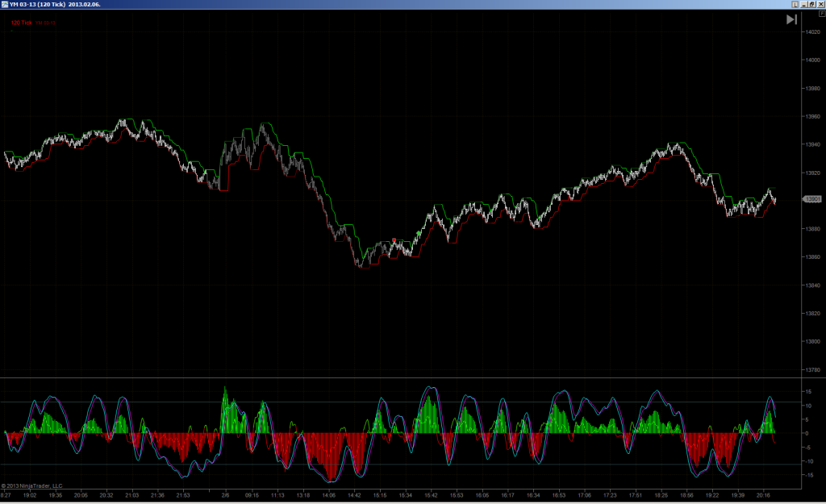Click the 2/6 date label on time axis
Image resolution: width=826 pixels, height=504 pixels.
click(x=226, y=495)
